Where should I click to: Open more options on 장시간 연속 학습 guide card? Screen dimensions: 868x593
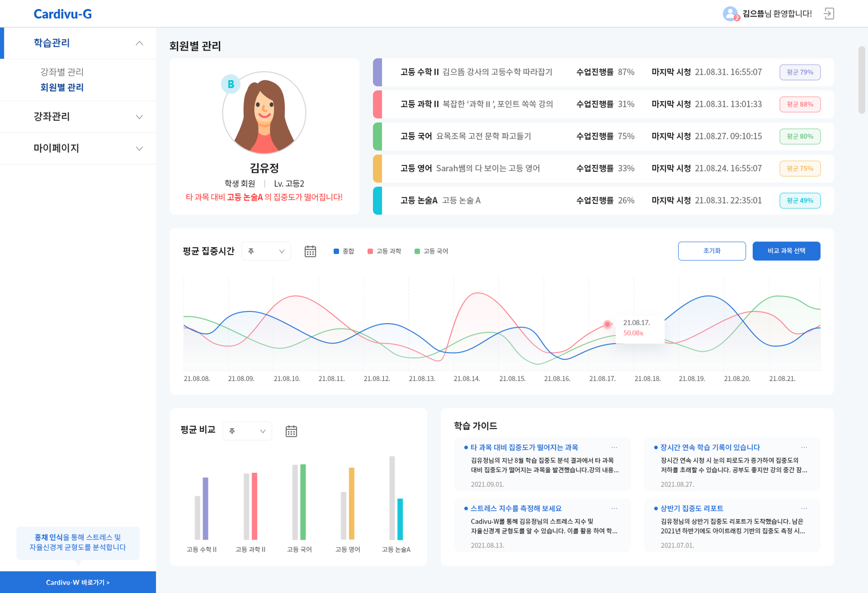point(804,448)
